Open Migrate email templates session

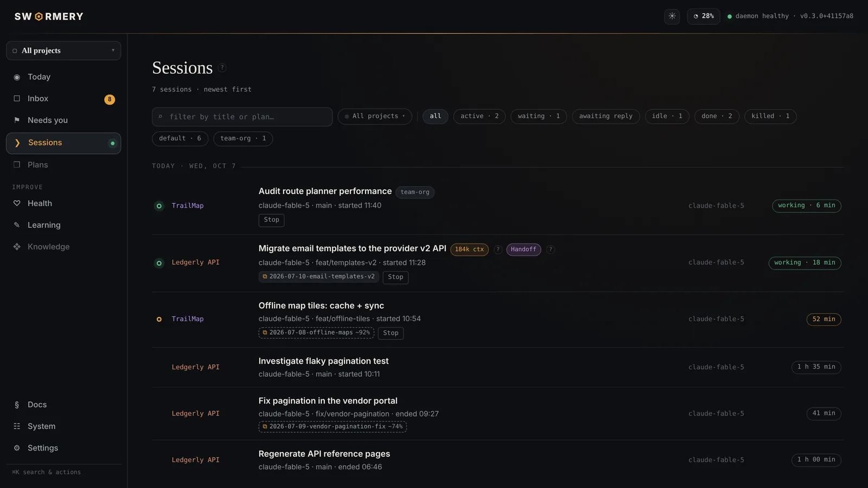[352, 248]
